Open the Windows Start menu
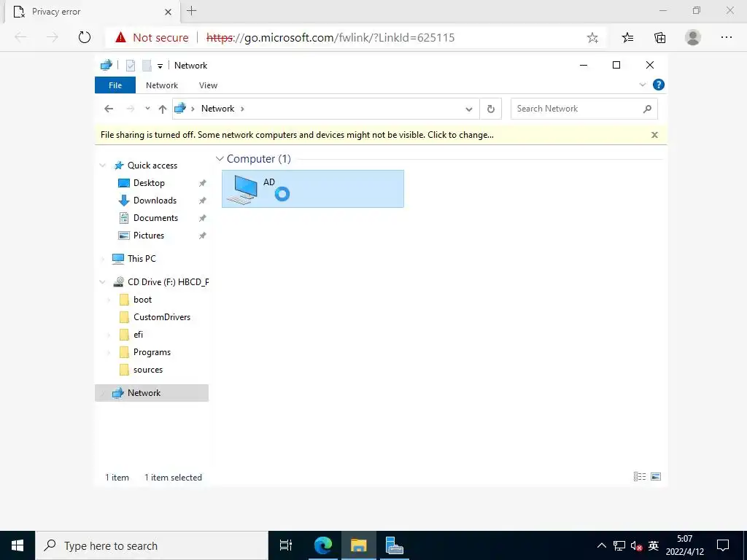 pyautogui.click(x=18, y=545)
